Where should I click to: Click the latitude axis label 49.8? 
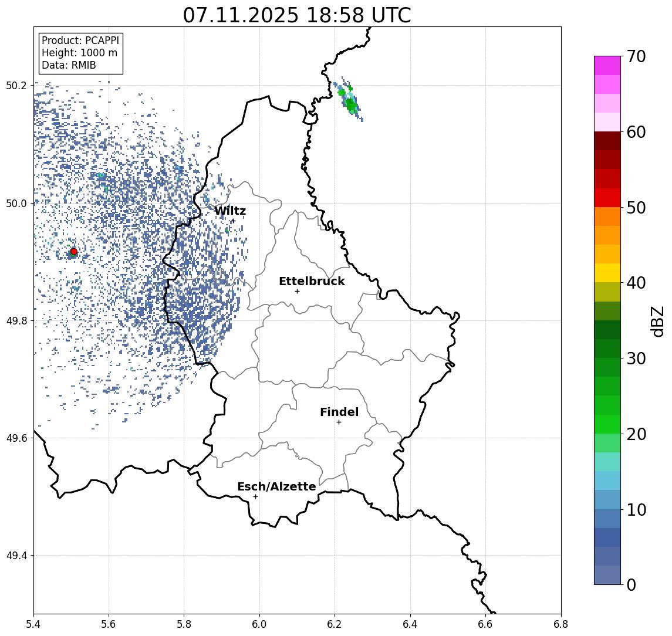pos(16,320)
